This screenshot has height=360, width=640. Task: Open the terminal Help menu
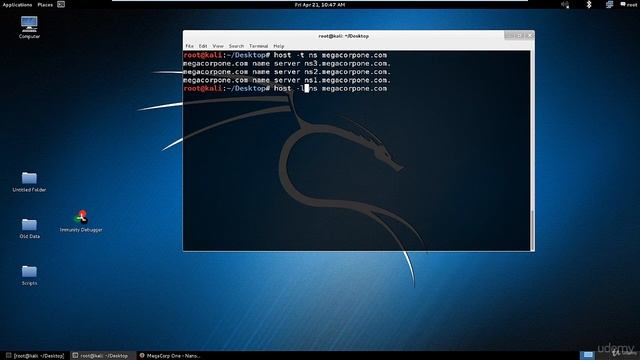click(278, 46)
